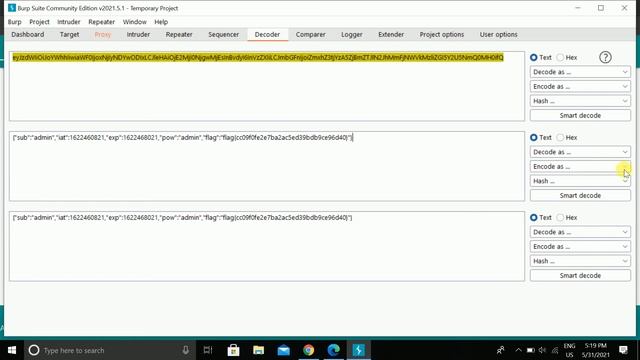Open Task View in the taskbar
This screenshot has height=360, width=640.
coord(208,350)
